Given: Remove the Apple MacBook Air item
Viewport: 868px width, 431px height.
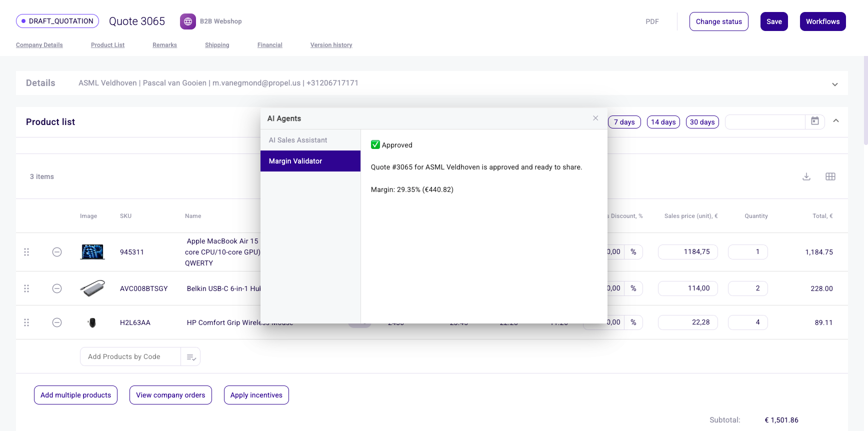Looking at the screenshot, I should pyautogui.click(x=57, y=252).
